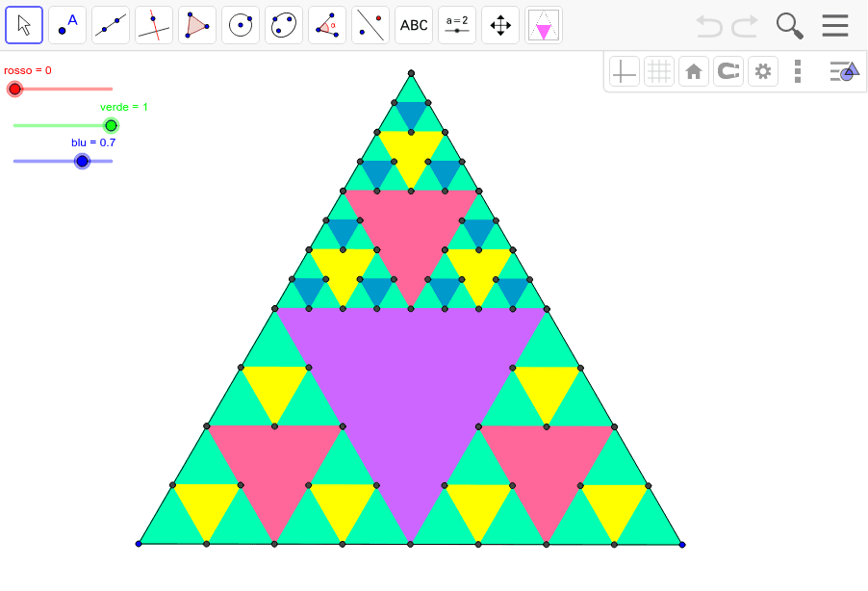The width and height of the screenshot is (868, 591).
Task: Reset to standard view with home icon
Action: [694, 71]
